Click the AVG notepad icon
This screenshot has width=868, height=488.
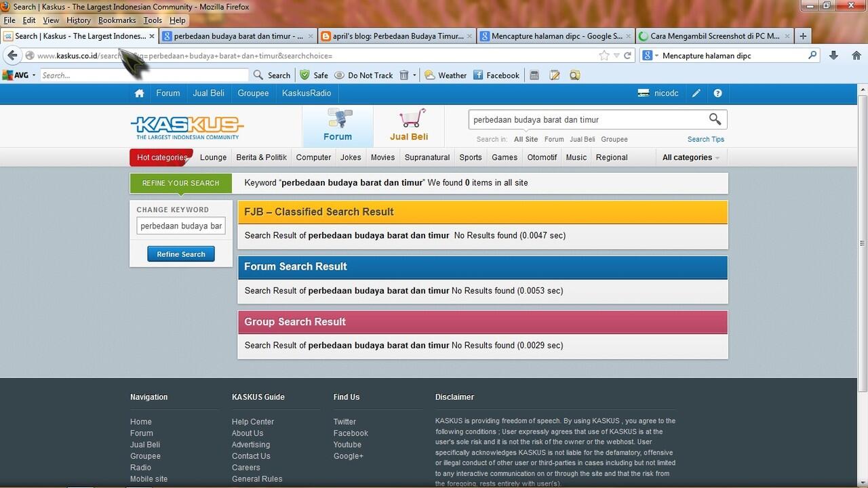pos(555,75)
